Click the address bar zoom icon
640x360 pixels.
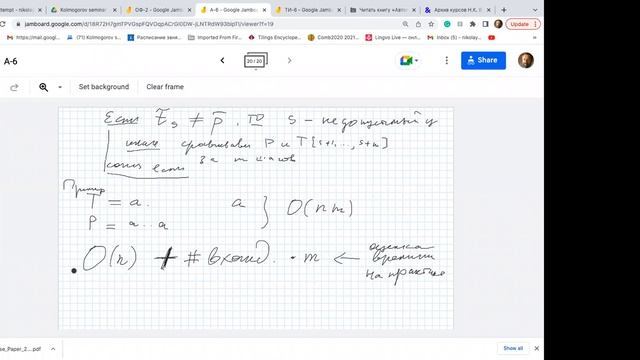click(405, 24)
